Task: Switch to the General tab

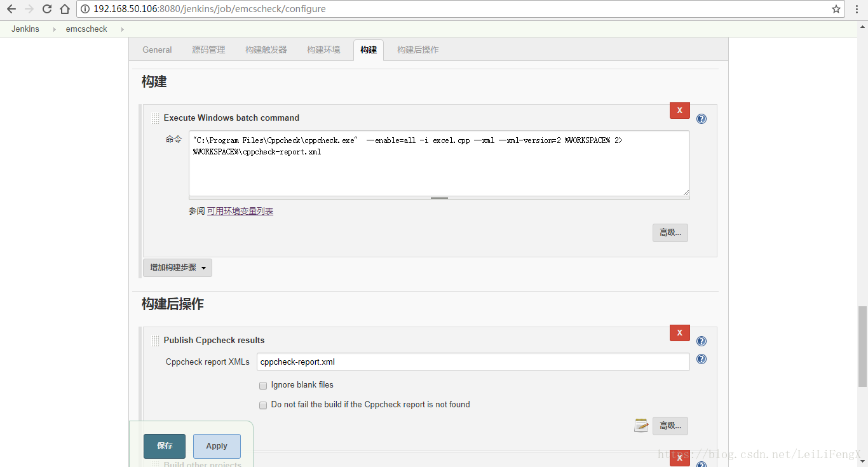Action: [x=157, y=50]
